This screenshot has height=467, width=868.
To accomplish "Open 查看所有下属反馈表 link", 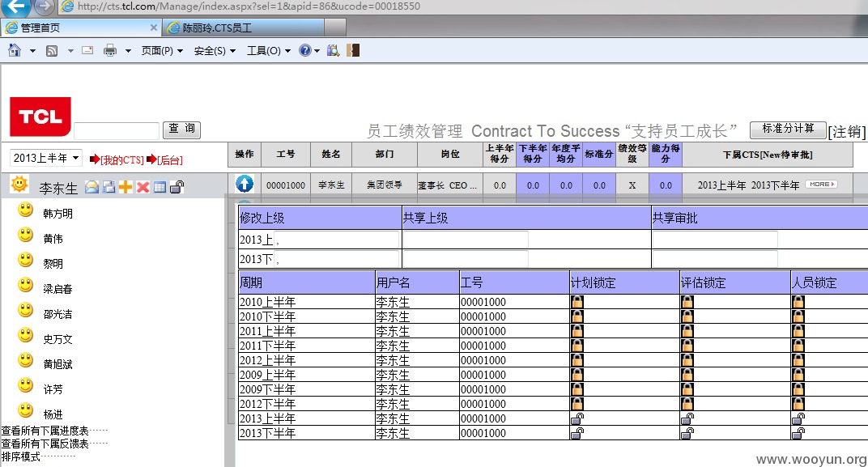I will 45,444.
